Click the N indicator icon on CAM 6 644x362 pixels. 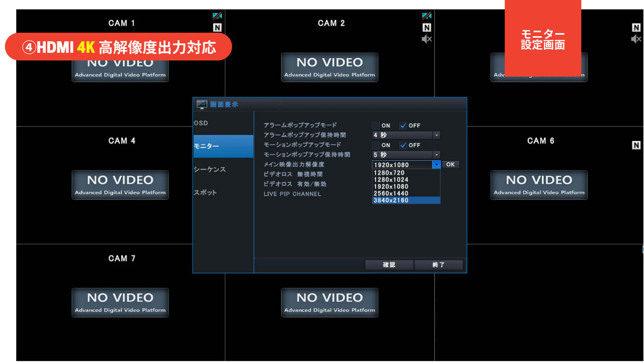pos(636,145)
